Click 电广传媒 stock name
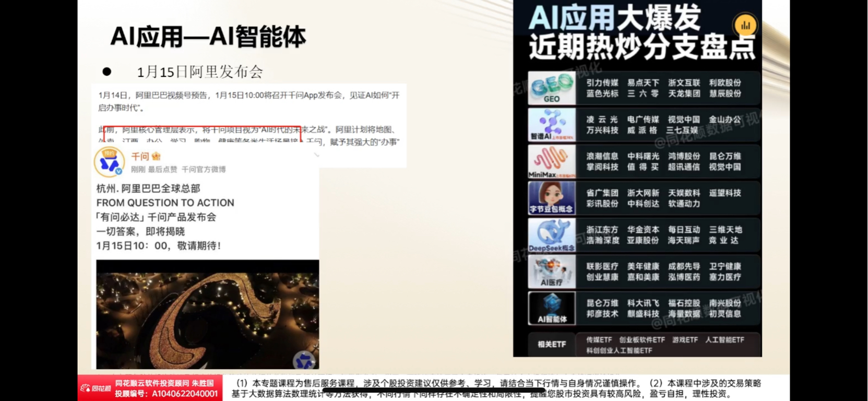The height and width of the screenshot is (401, 868). (x=643, y=120)
